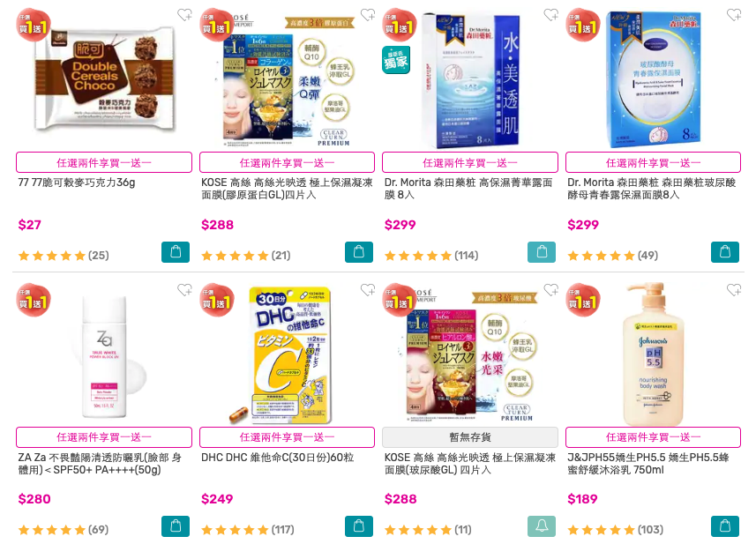Screen dimensions: 756x544
Task: Open ZA 不畏豔陽清透防曬乳 product title link
Action: coord(100,464)
